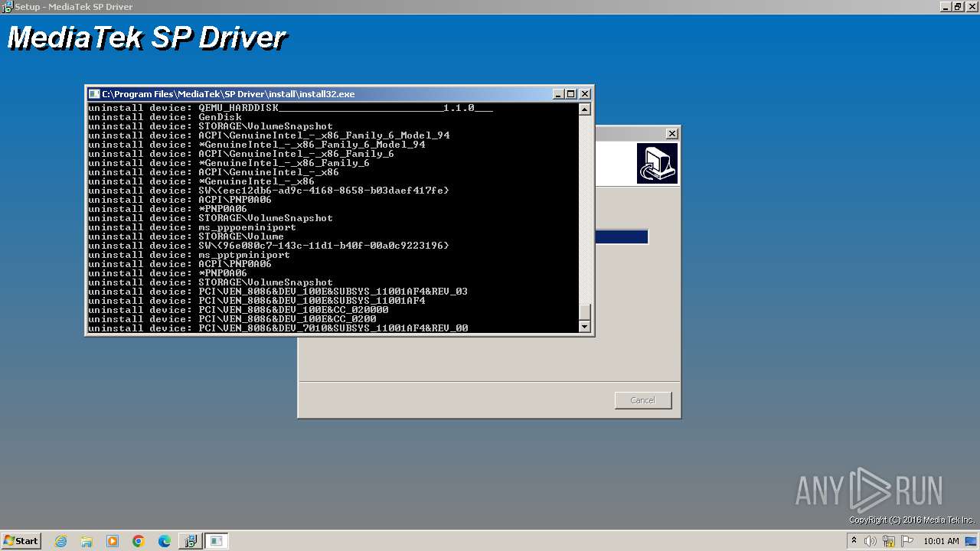Click the console scrollbar up arrow

click(585, 109)
